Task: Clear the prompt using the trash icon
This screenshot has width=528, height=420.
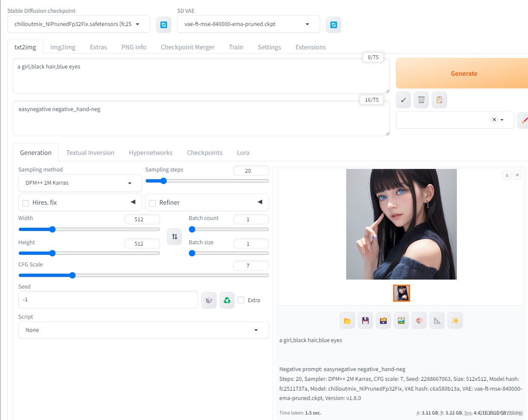Action: (x=421, y=100)
